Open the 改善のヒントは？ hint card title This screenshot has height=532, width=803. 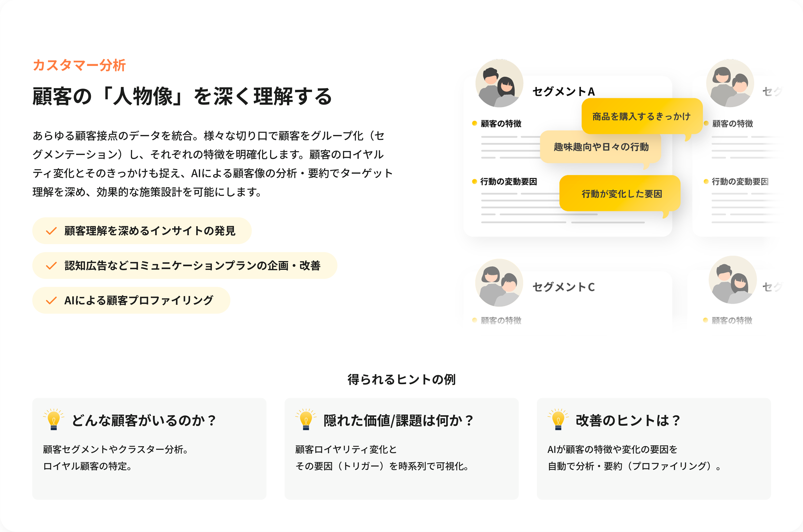click(628, 420)
